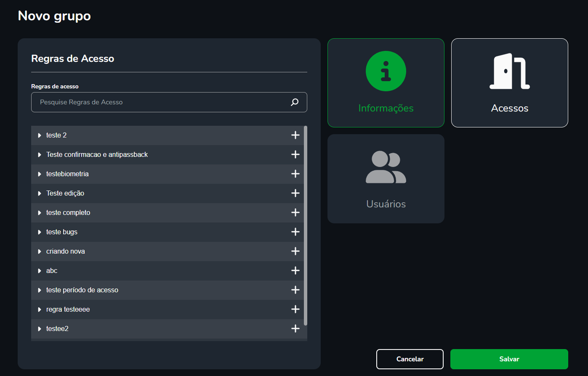Click the 'teste bugs' rule name
This screenshot has height=376, width=588.
tap(62, 232)
